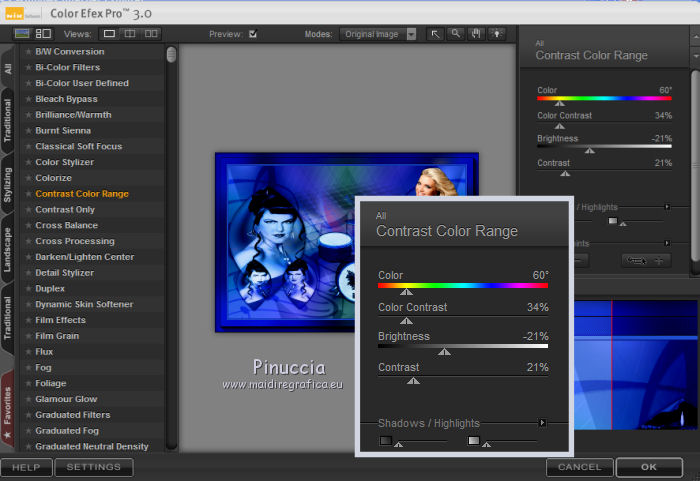Screen dimensions: 700x481
Task: Open the Landscape tab
Action: (x=8, y=250)
